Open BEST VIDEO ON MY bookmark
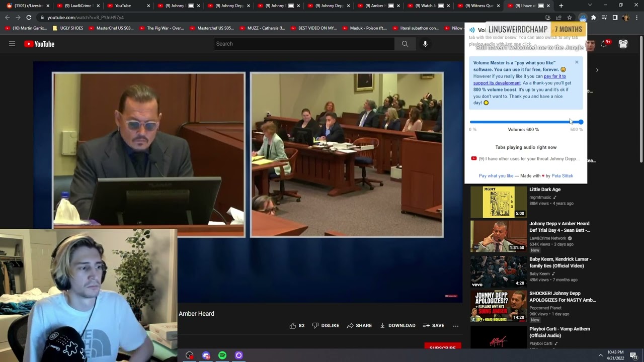Viewport: 644px width, 362px height. (x=314, y=28)
